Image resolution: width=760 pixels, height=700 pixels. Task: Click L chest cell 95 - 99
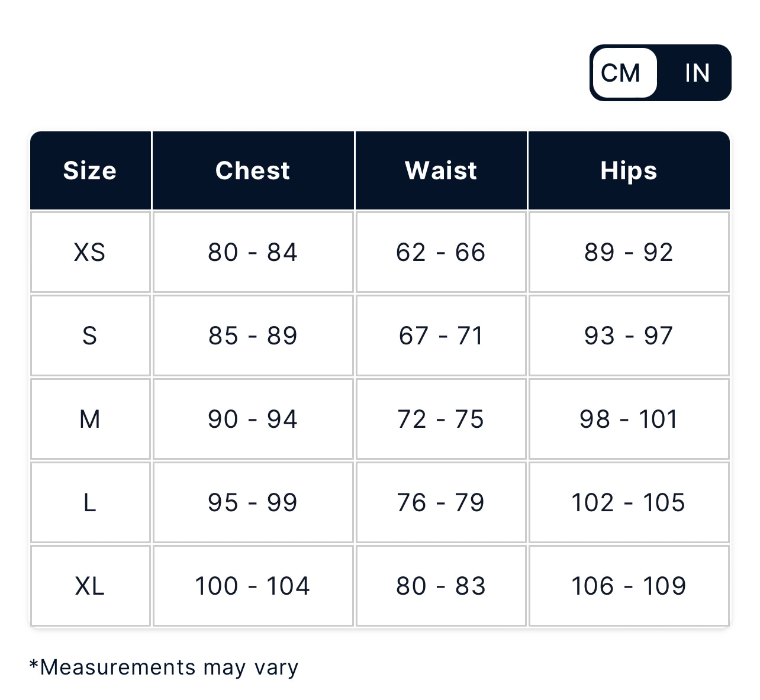[253, 502]
